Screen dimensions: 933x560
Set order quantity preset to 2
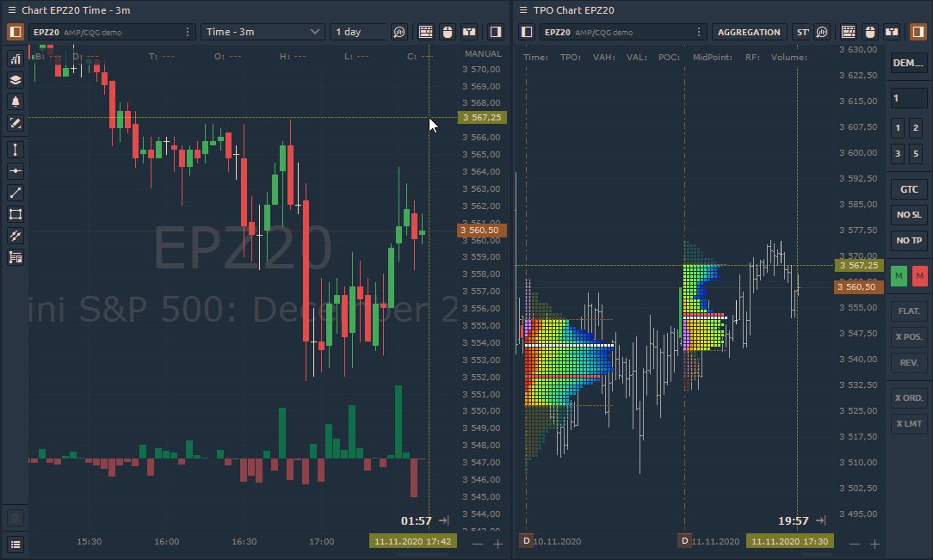pos(916,128)
